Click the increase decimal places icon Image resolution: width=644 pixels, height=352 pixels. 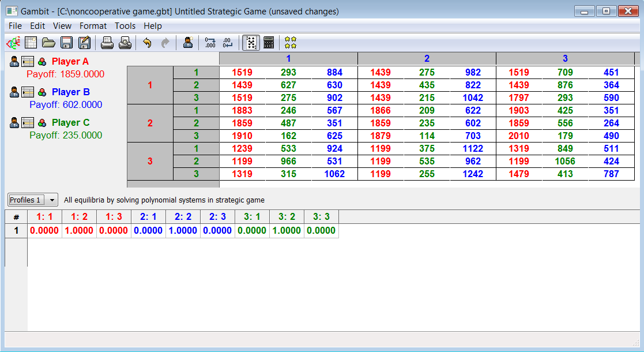tap(210, 43)
